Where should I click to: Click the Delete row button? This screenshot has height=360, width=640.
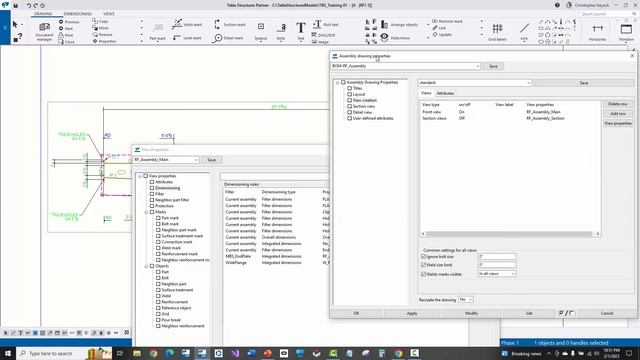618,104
